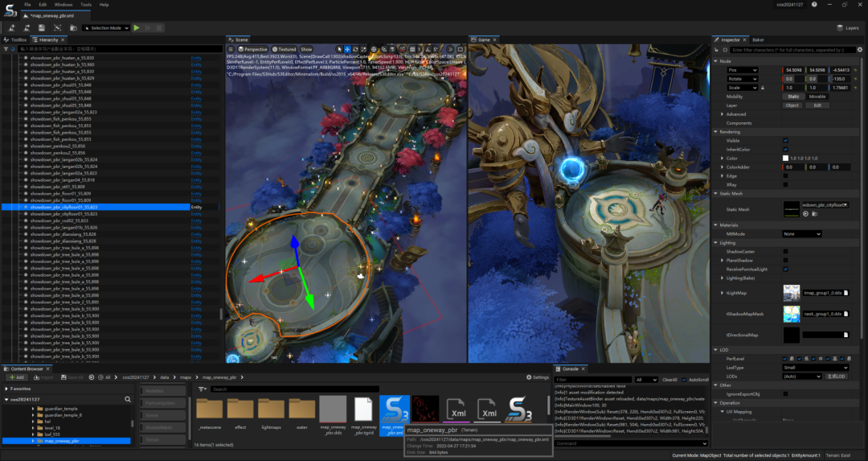Click the maximize viewport icon in Scene
Image resolution: width=868 pixels, height=461 pixels.
click(x=460, y=49)
